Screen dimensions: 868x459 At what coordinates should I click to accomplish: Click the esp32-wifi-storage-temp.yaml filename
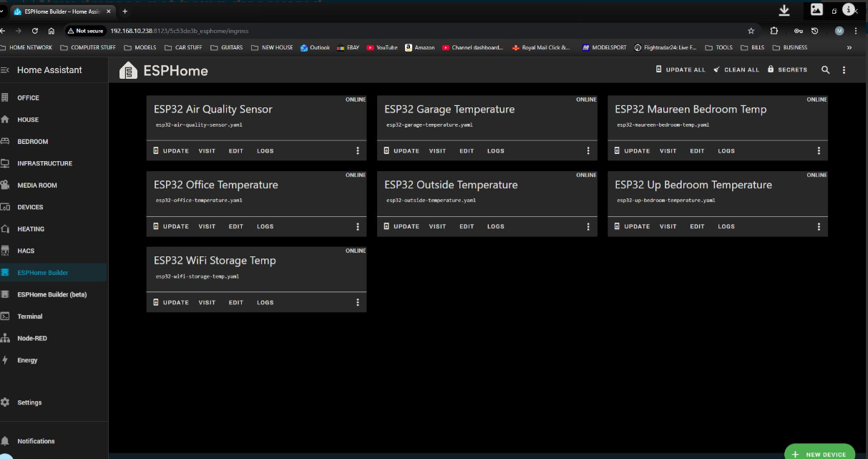coord(198,276)
